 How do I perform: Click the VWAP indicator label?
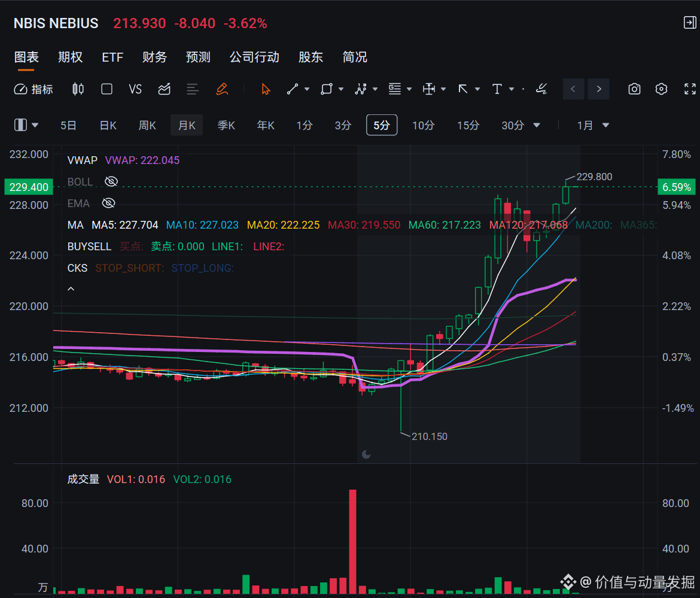click(x=82, y=160)
